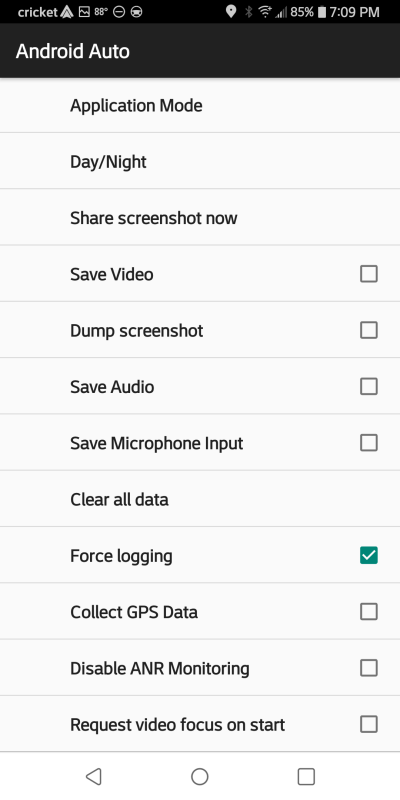Screen dimensions: 400x800
Task: Tap the location pin status icon
Action: click(231, 12)
